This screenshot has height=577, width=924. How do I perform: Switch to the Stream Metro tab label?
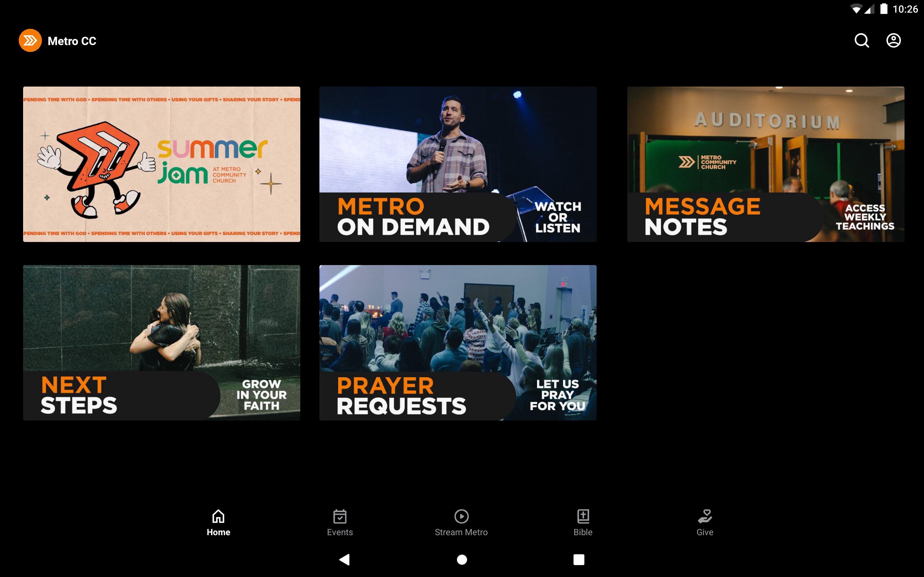pyautogui.click(x=461, y=532)
